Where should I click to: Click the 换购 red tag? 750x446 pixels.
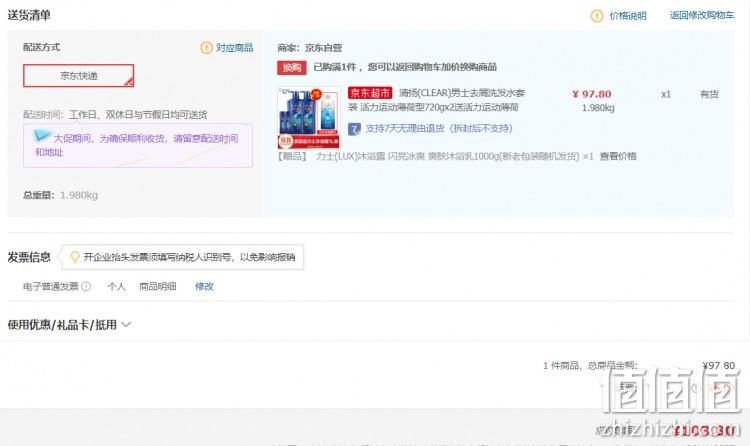[x=292, y=67]
